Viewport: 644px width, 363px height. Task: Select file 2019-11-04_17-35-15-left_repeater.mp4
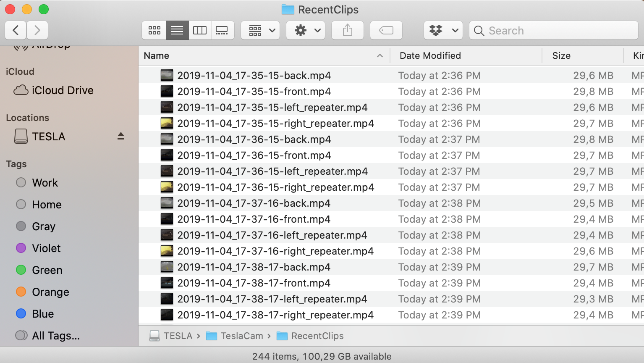click(272, 108)
